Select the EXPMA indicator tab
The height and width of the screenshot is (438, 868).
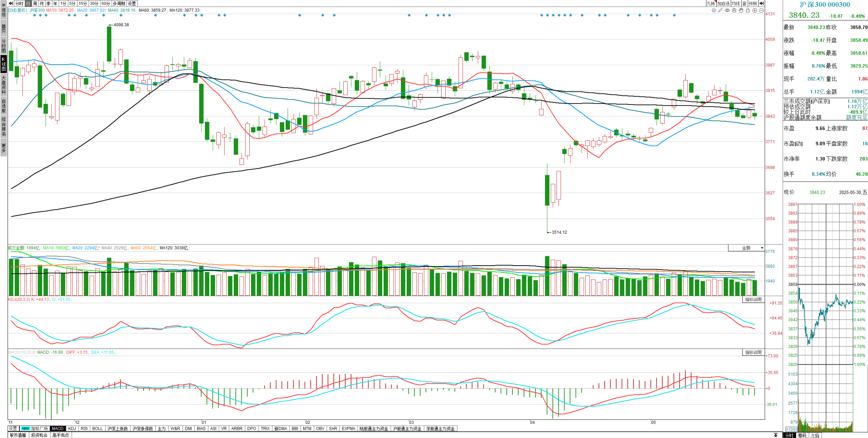click(x=348, y=429)
